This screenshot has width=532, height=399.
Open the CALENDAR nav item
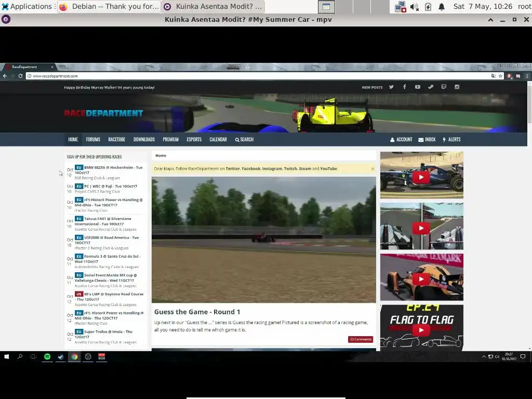click(x=218, y=139)
